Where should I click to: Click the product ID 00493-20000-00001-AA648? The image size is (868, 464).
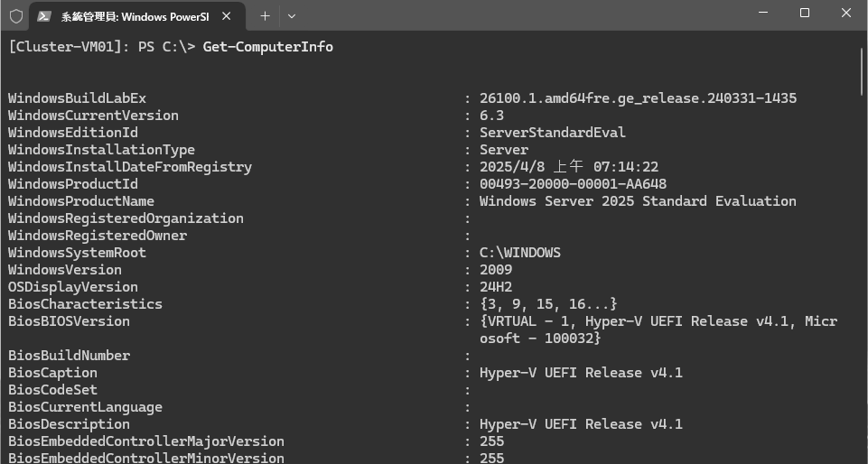click(x=573, y=184)
